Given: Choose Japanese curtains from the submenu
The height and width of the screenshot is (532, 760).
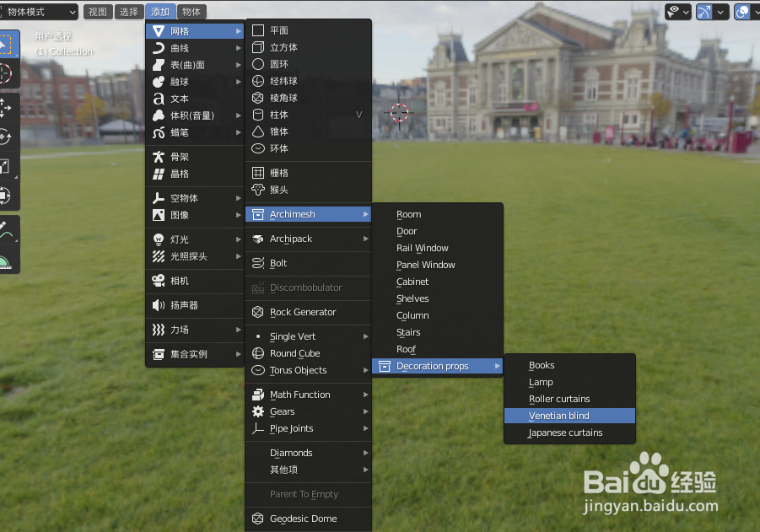Looking at the screenshot, I should (x=569, y=433).
